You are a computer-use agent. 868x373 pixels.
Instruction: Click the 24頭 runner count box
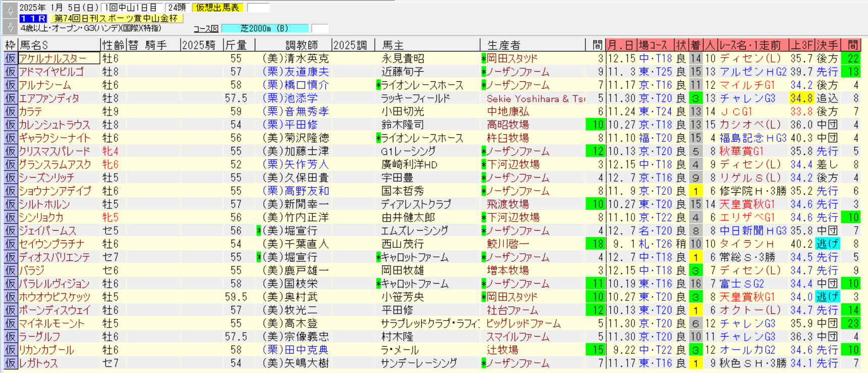pyautogui.click(x=177, y=8)
